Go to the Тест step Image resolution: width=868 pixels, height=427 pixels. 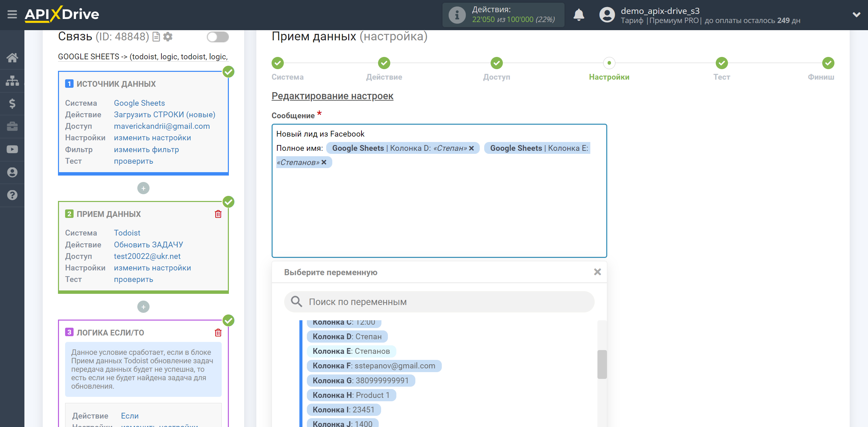click(722, 63)
